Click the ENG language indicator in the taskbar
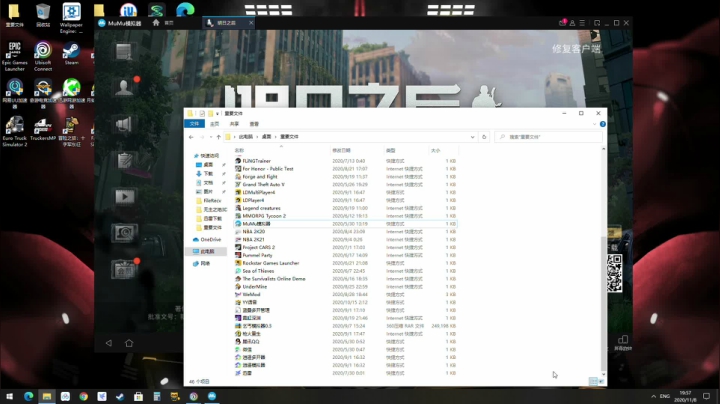This screenshot has height=404, width=720. 665,396
